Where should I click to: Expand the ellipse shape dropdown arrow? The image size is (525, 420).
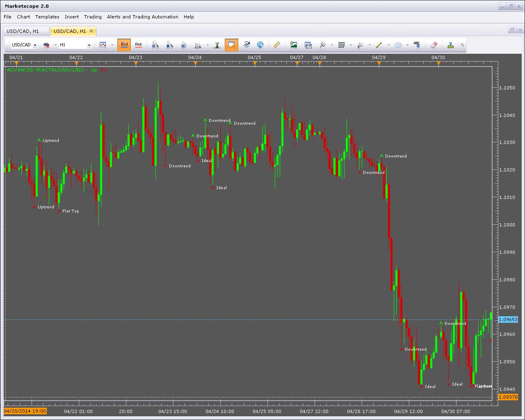(x=407, y=45)
